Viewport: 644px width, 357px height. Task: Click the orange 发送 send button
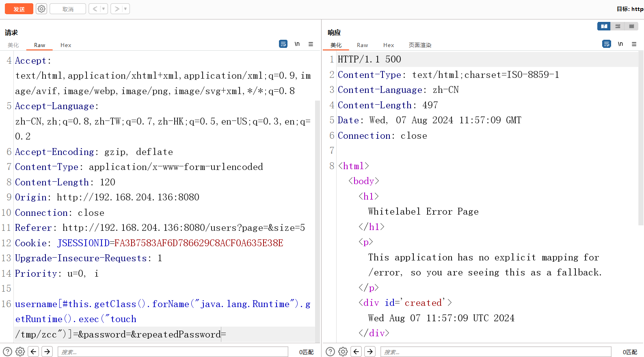[x=19, y=9]
